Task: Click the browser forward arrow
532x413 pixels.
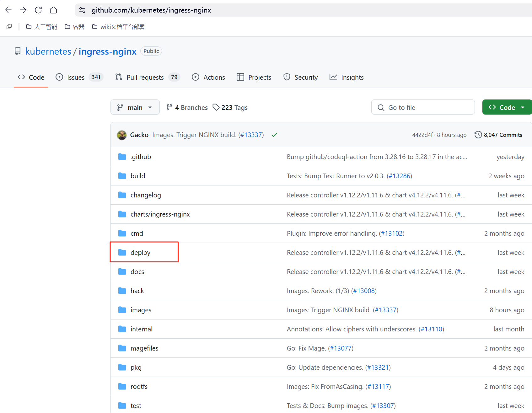Action: [x=23, y=10]
